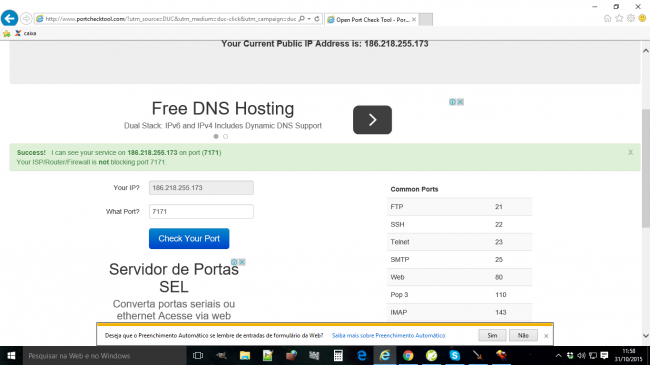The width and height of the screenshot is (650, 365).
Task: Select second carousel dot of DNS ad
Action: tap(226, 136)
